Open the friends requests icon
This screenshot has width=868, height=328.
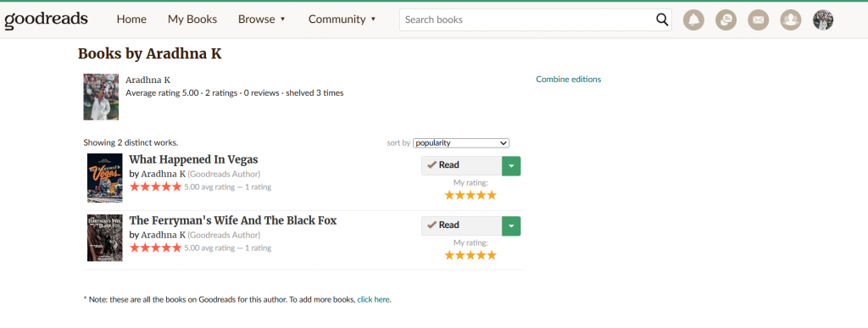point(791,19)
